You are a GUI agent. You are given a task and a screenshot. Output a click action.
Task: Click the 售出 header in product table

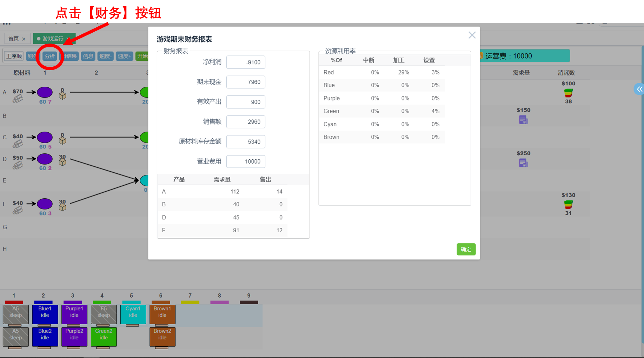265,180
